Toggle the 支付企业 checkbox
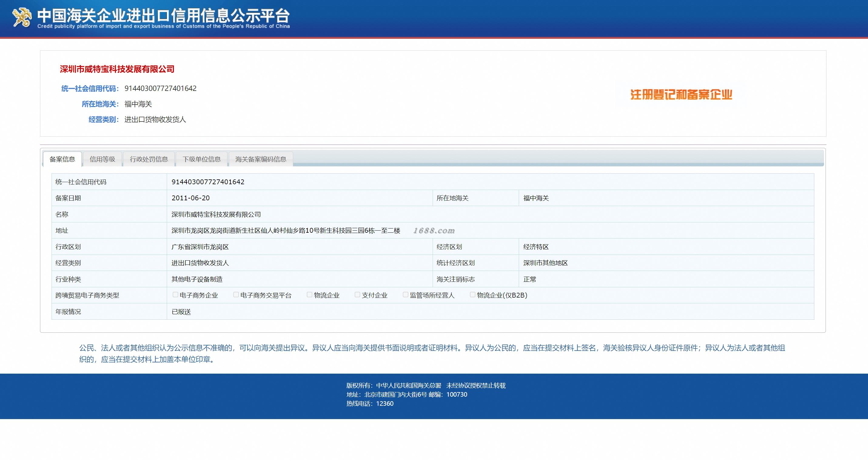868x460 pixels. coord(357,295)
